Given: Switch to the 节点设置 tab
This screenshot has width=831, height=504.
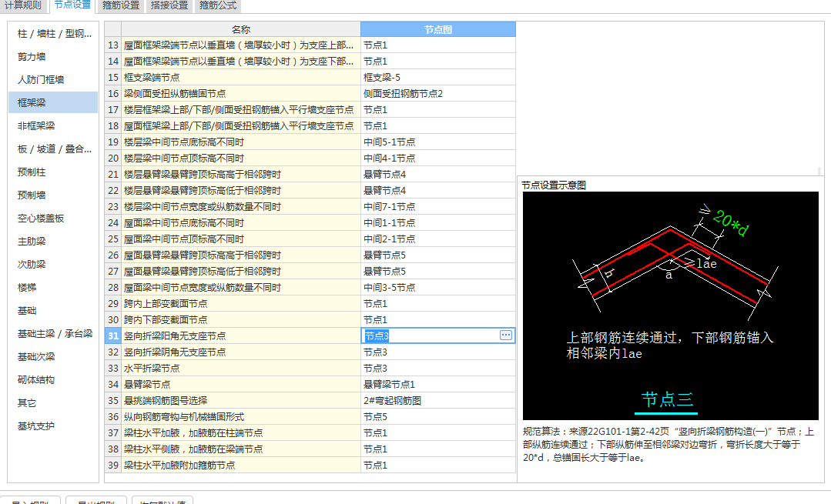Looking at the screenshot, I should pos(72,5).
